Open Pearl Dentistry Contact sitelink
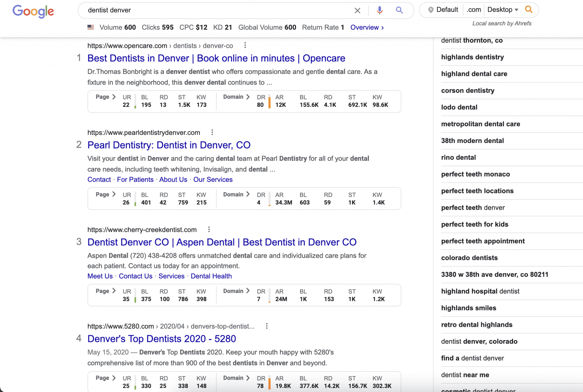The image size is (583, 392). pyautogui.click(x=99, y=180)
